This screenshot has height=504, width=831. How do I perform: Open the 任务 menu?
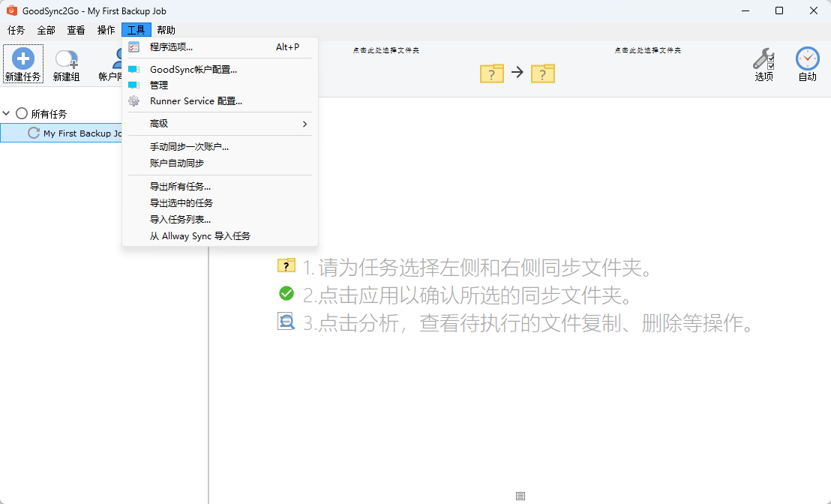tap(16, 30)
